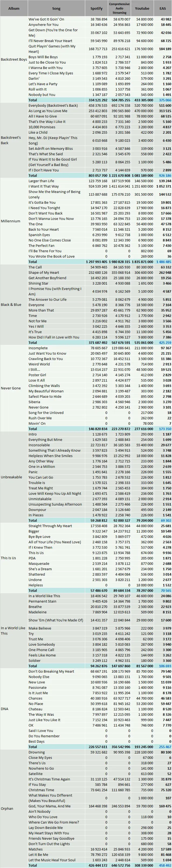Click song Everybody (Backstreet's Back)
The image size is (172, 868).
[x=53, y=105]
